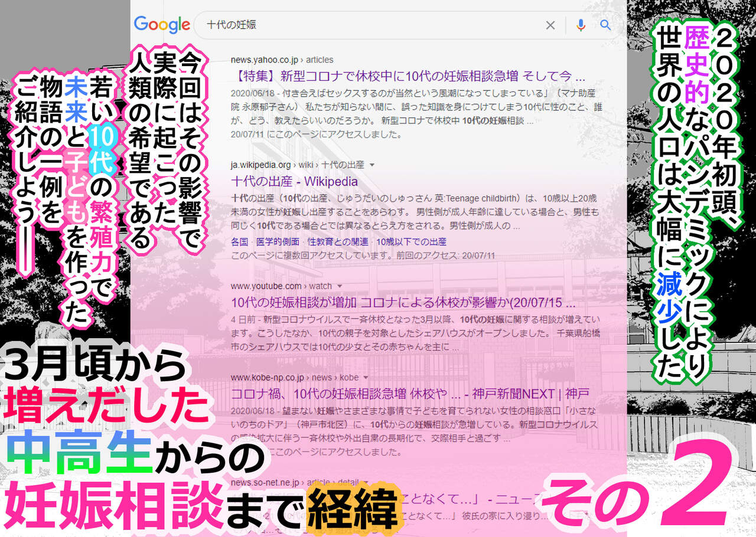Click the news.yahoo.co.jp › articles breadcrumb
756x537 pixels.
pos(282,60)
